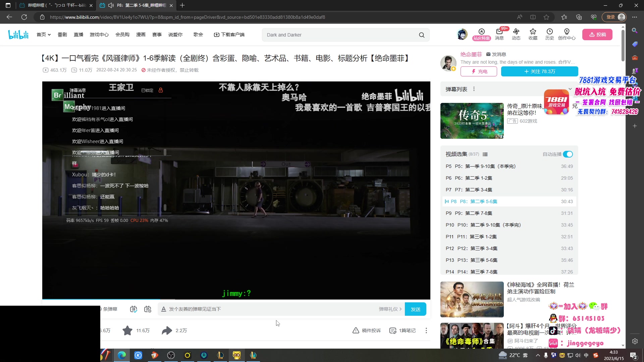Click the 发送 send danmaku button
This screenshot has height=362, width=644.
tap(416, 309)
